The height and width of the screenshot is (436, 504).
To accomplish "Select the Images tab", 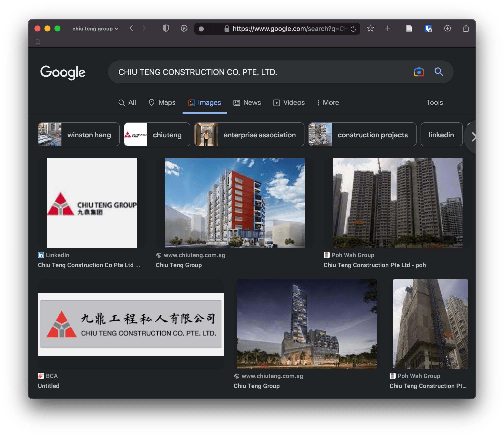I will point(205,102).
